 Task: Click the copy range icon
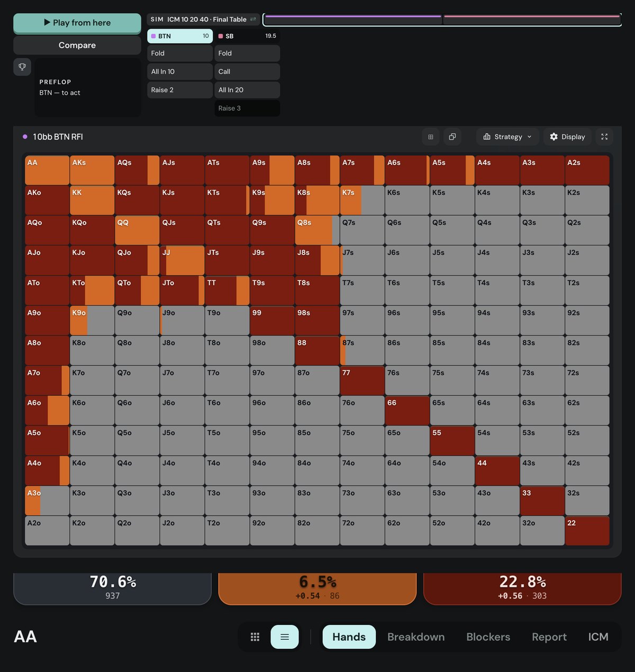[x=452, y=137]
